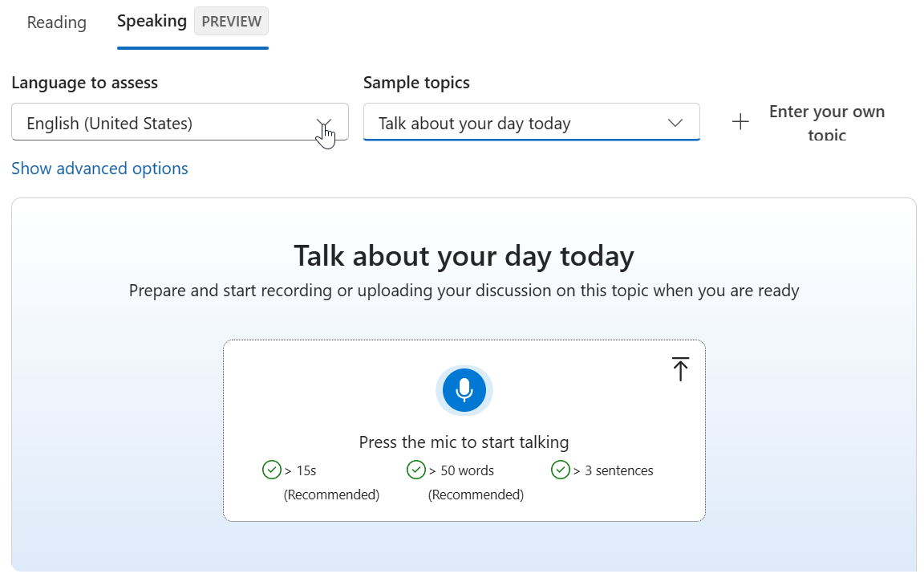
Task: Click the green check icon beside > 3 sentences
Action: 560,470
